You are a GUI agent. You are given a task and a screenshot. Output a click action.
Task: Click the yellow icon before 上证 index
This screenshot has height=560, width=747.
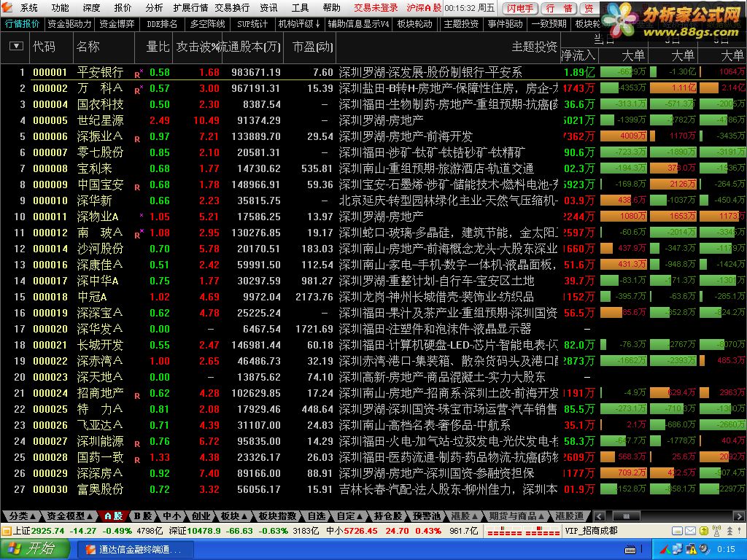6,531
